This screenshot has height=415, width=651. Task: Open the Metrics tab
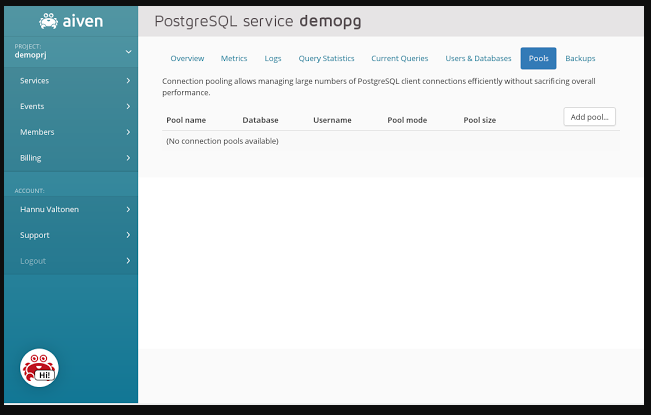233,59
